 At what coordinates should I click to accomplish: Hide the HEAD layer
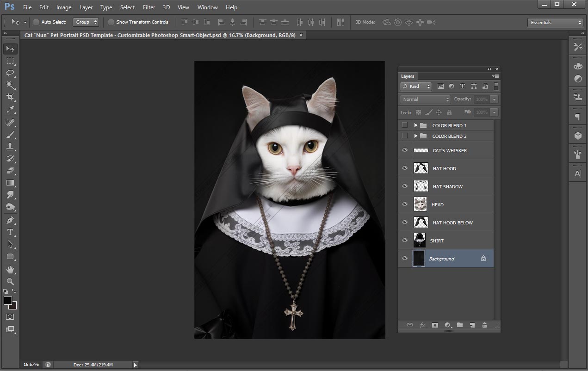click(405, 204)
